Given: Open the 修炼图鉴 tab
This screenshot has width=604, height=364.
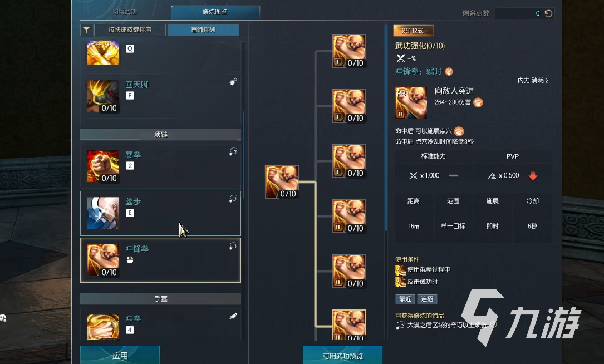Looking at the screenshot, I should [x=215, y=12].
